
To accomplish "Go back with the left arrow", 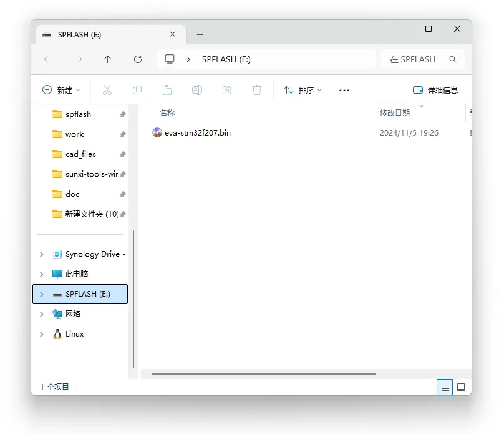I will click(48, 59).
